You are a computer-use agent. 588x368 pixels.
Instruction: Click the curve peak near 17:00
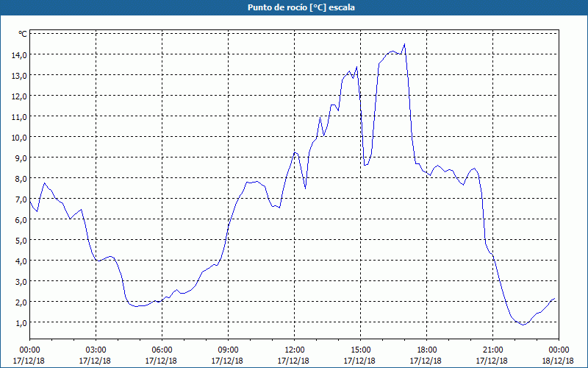coord(404,44)
